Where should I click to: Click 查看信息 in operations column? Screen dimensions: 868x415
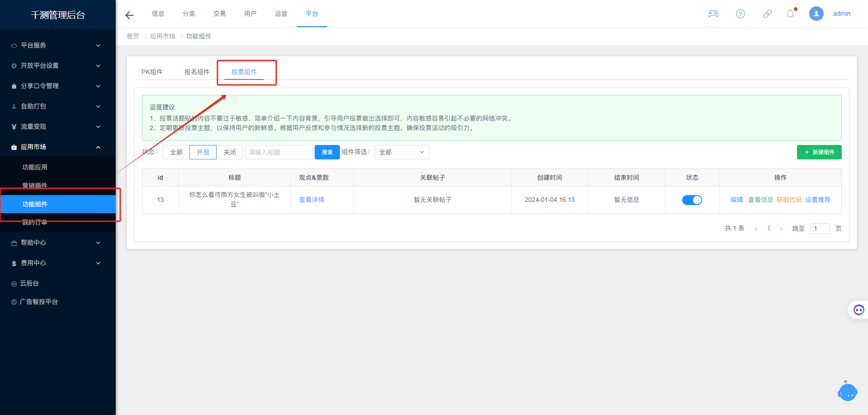tap(761, 200)
